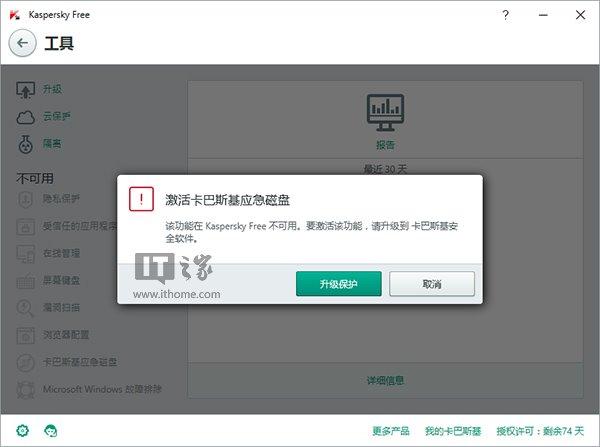The width and height of the screenshot is (600, 447).
Task: Click the Microsoft Windows 故障排除 icon
Action: 26,390
